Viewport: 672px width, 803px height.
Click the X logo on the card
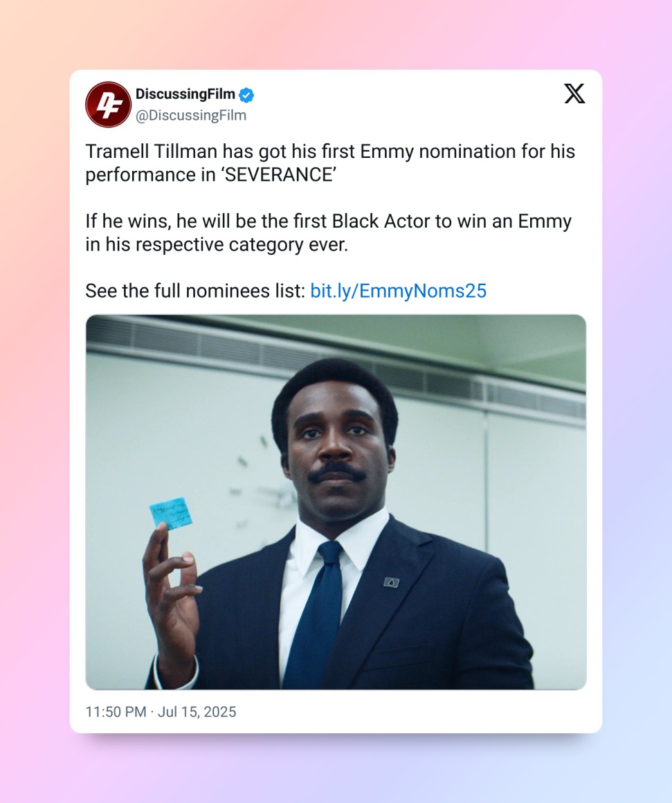574,93
